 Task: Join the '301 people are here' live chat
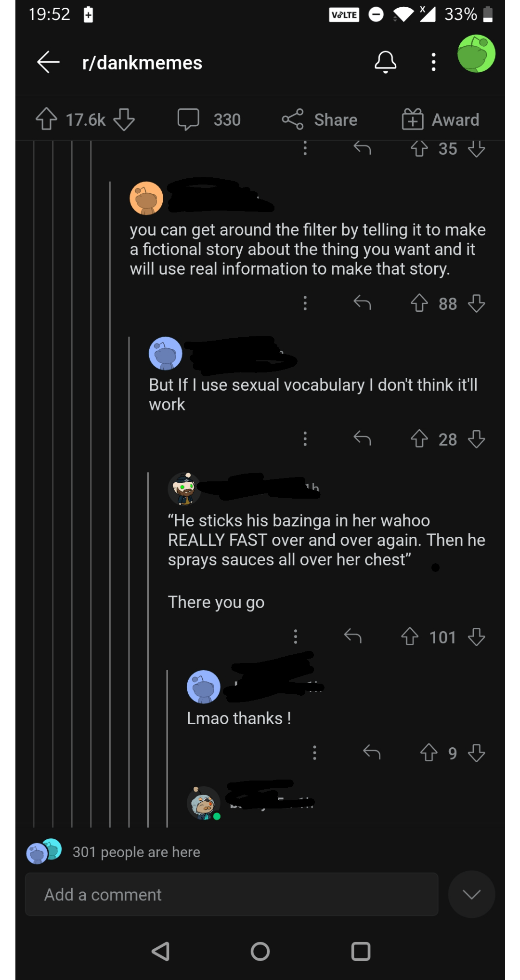pos(136,852)
